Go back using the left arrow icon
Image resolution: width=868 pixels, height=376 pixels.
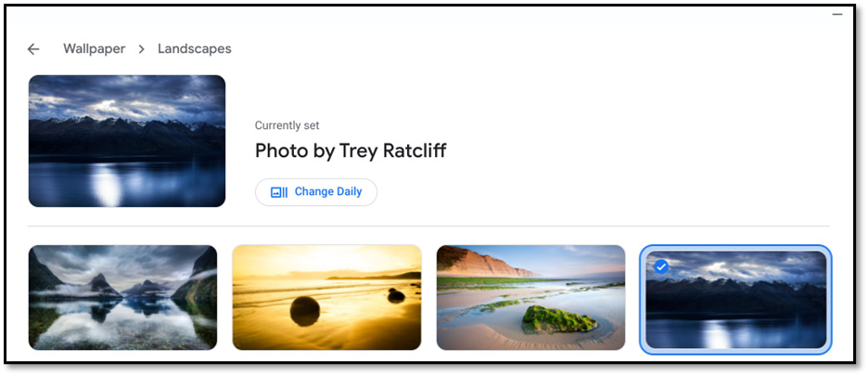(33, 49)
